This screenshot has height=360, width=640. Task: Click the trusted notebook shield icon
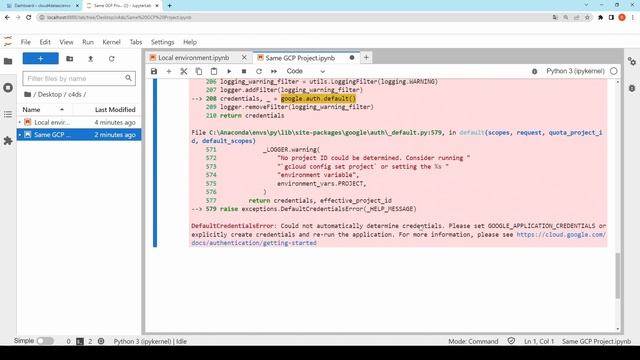click(511, 341)
